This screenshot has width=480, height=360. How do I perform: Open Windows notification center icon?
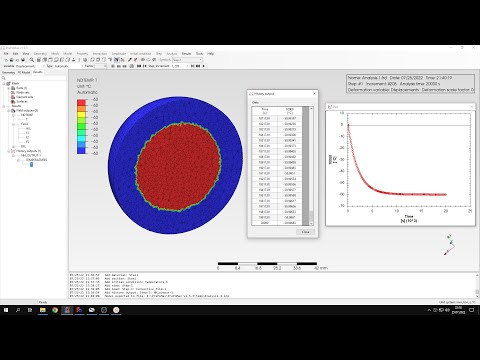(472, 310)
